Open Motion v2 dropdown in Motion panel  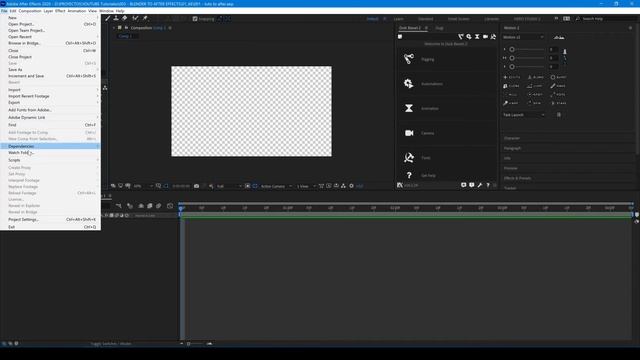(x=523, y=37)
